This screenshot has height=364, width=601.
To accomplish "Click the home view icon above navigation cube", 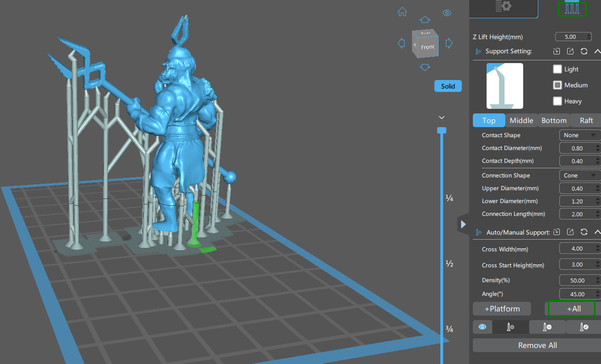I will click(x=402, y=12).
